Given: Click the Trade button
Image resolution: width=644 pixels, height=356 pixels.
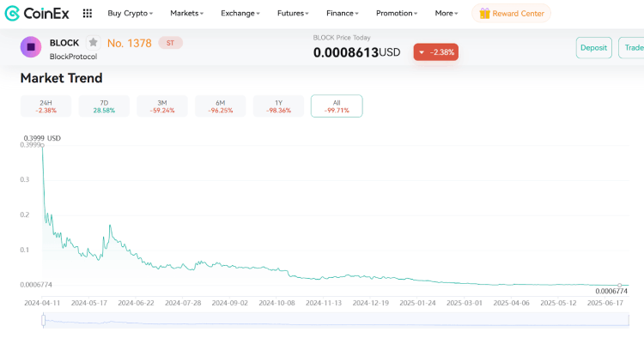Looking at the screenshot, I should pyautogui.click(x=632, y=47).
